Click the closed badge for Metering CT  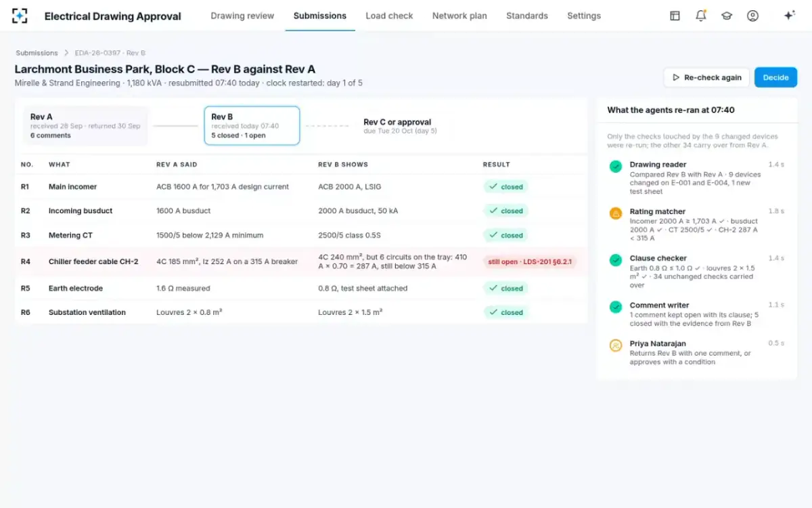point(507,236)
